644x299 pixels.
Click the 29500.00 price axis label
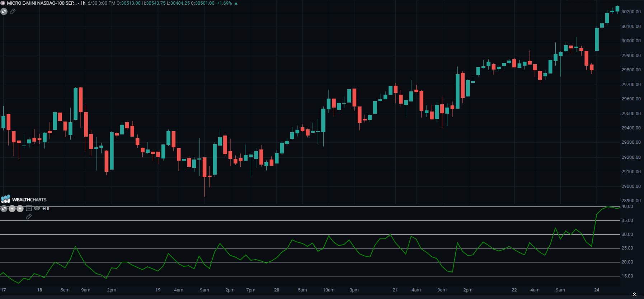pyautogui.click(x=631, y=114)
